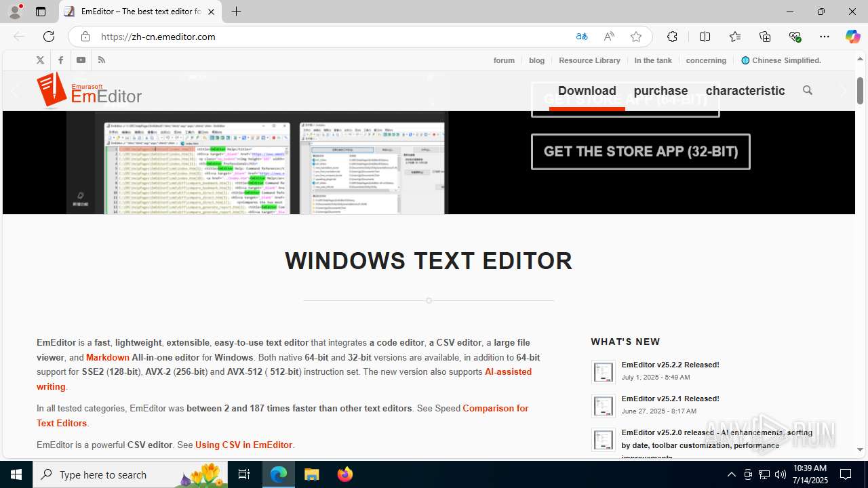The image size is (868, 488).
Task: Open the Download menu
Action: pos(587,91)
